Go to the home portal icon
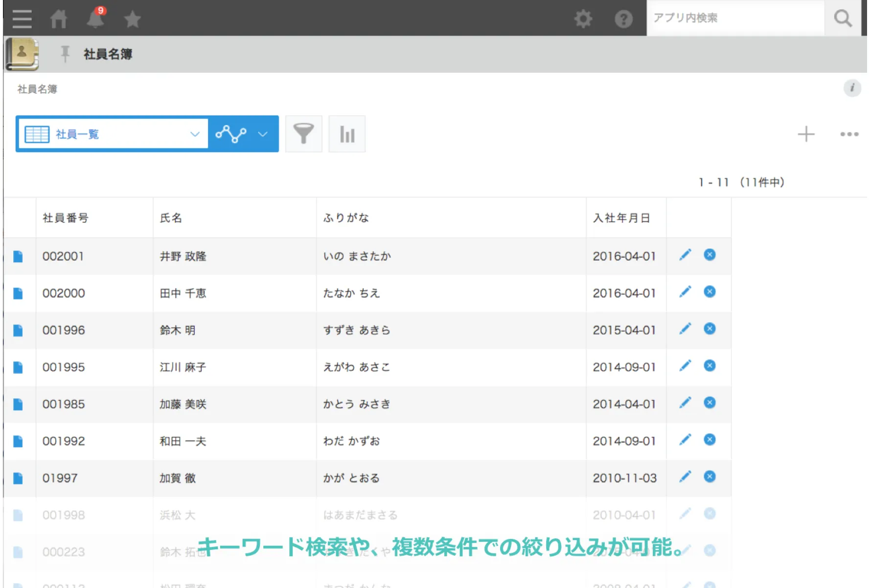Image resolution: width=870 pixels, height=588 pixels. coord(59,19)
